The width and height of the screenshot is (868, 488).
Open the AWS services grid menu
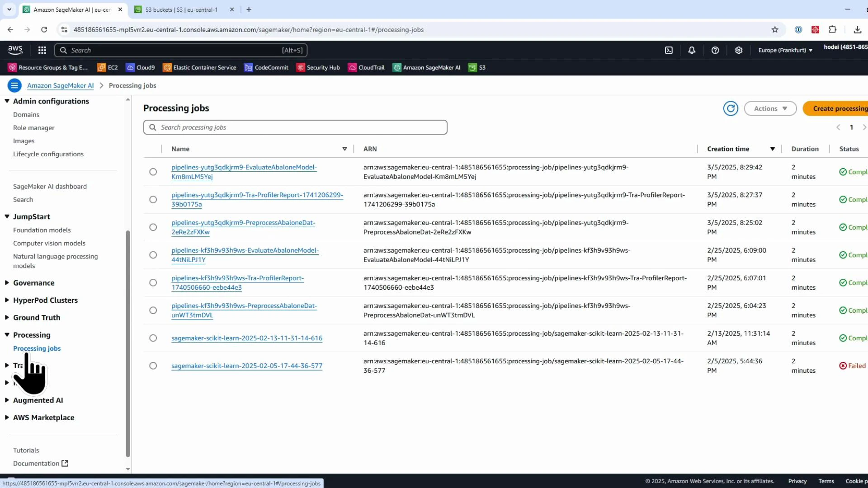tap(42, 50)
